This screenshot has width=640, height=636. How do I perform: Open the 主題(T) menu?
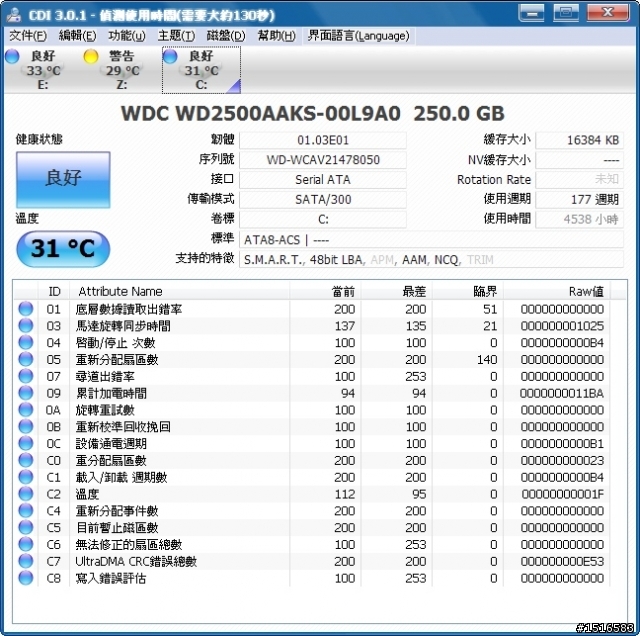(x=176, y=36)
